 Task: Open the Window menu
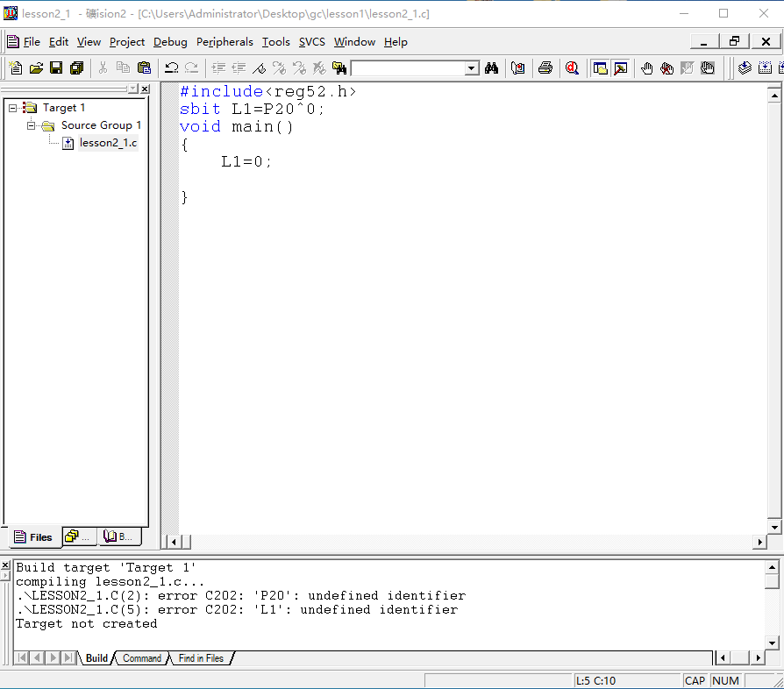pyautogui.click(x=354, y=42)
